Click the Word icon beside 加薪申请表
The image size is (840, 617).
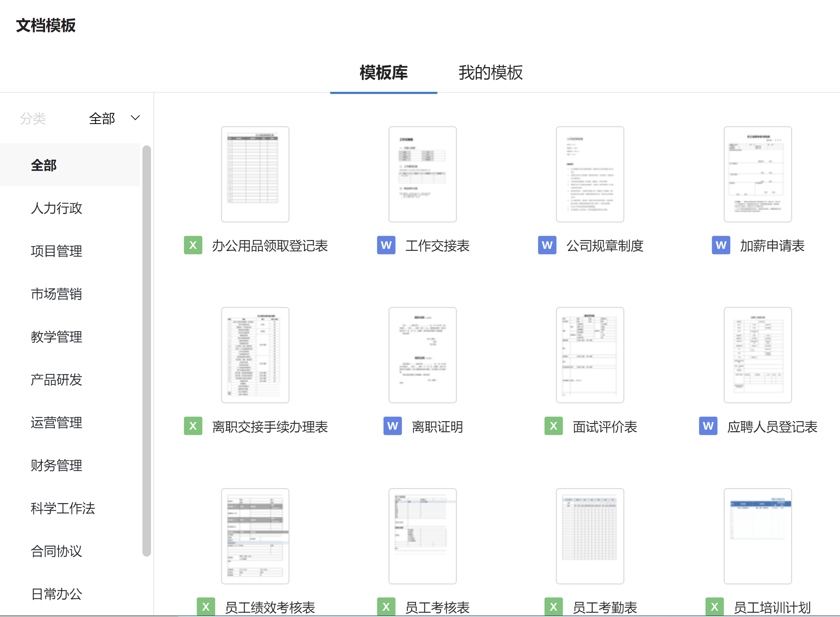[721, 245]
